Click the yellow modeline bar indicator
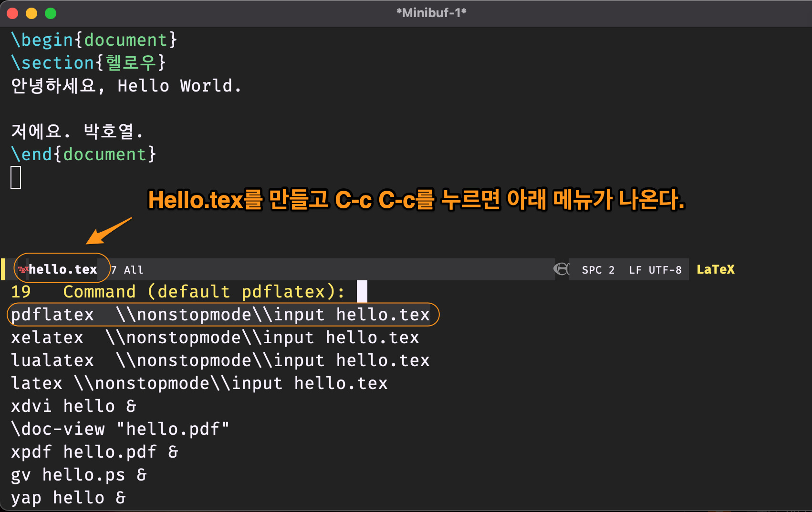This screenshot has height=512, width=812. click(3, 269)
